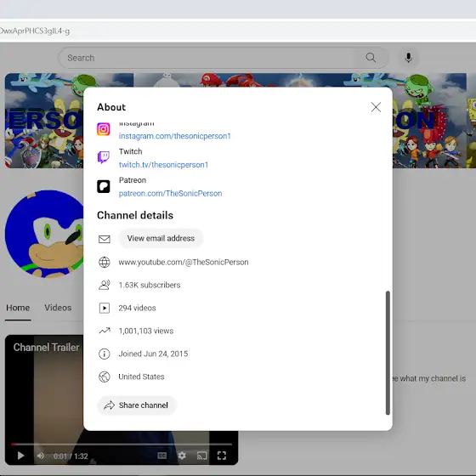
Task: Open trailer player settings gear
Action: (x=182, y=456)
